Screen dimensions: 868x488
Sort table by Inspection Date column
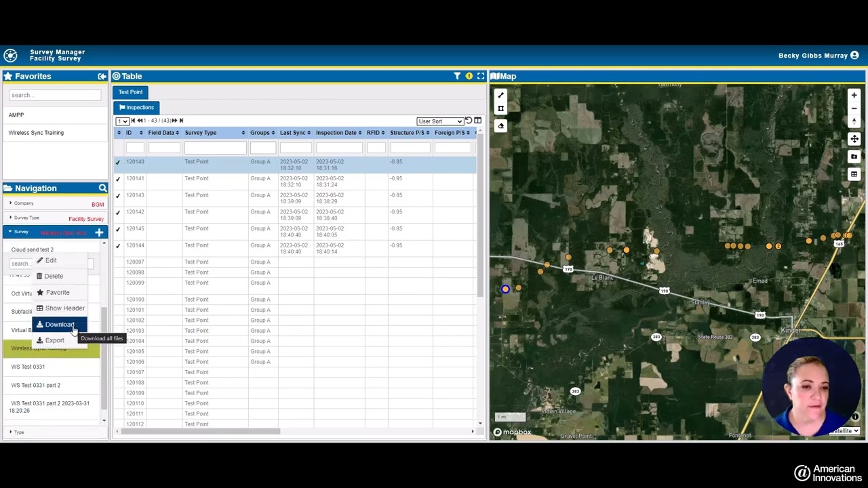click(339, 133)
